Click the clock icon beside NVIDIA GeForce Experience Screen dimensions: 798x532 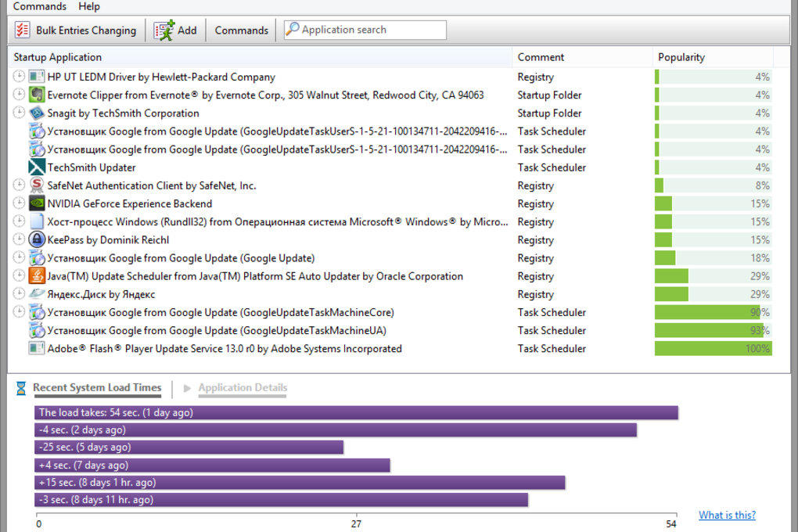click(x=19, y=203)
